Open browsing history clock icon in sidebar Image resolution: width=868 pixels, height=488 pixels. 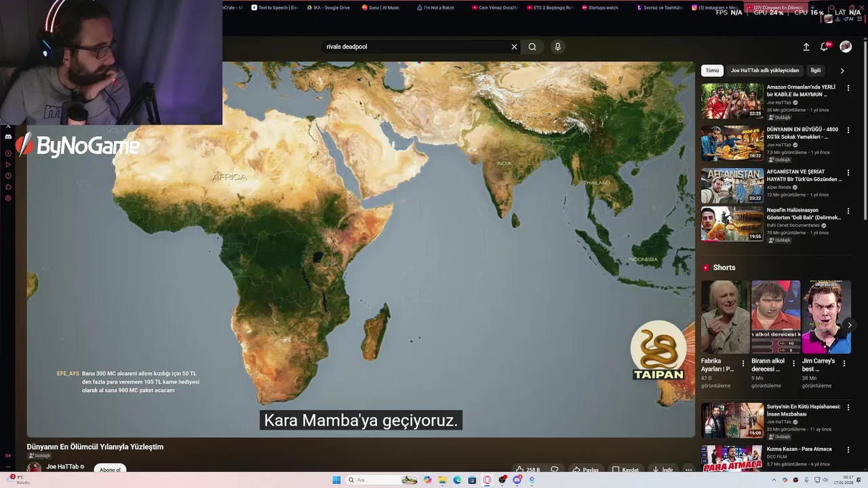coord(8,176)
